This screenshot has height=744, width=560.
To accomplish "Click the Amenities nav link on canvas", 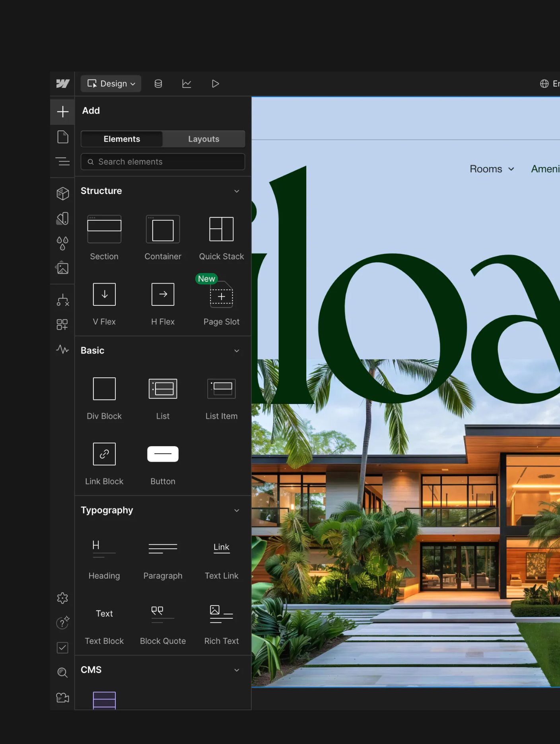I will pos(545,169).
